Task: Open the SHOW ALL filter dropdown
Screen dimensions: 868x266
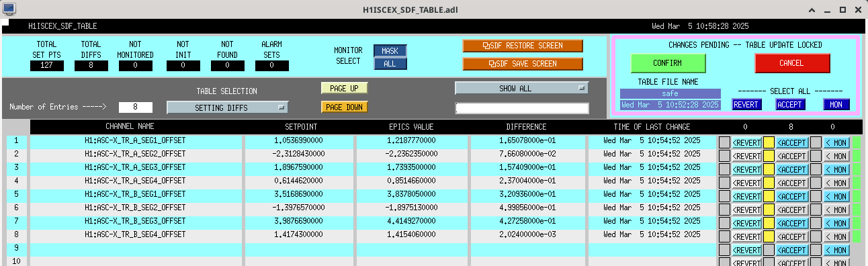Action: click(521, 88)
